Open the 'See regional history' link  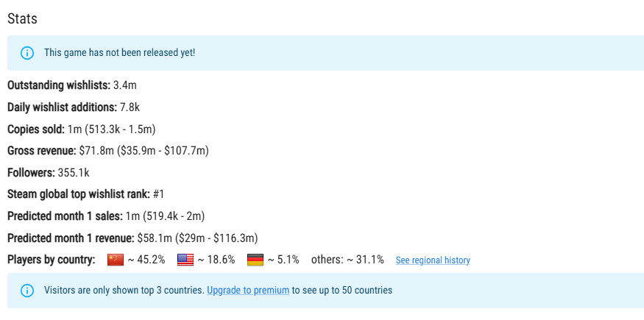433,260
